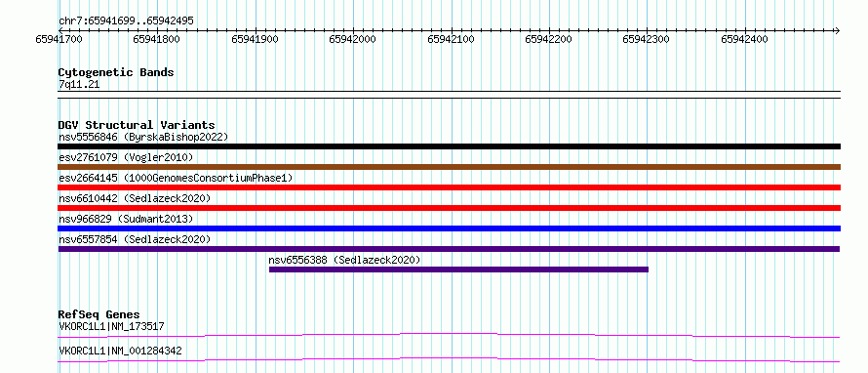Open variant nsv5556846 (ByrskaBishop2022) label

tap(143, 137)
